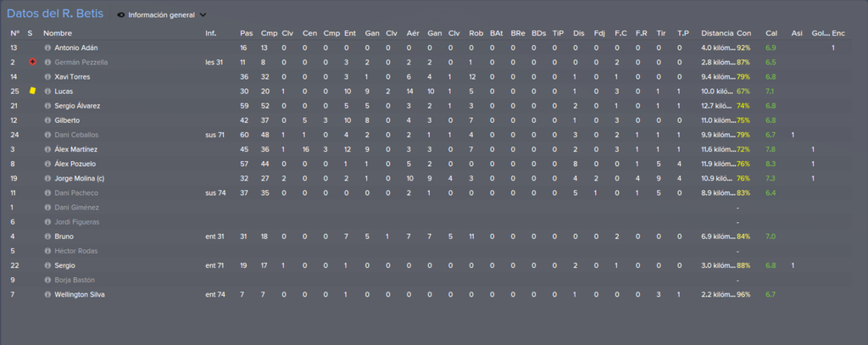Open the Información general dropdown
This screenshot has width=868, height=345.
tap(162, 15)
